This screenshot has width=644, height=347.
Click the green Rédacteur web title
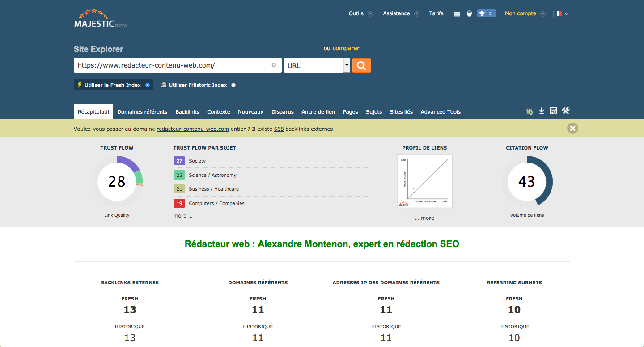tap(322, 244)
